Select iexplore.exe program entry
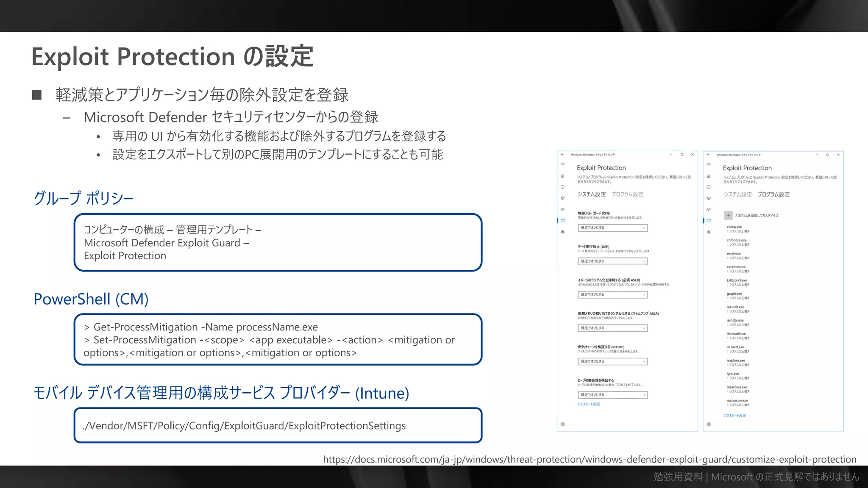The width and height of the screenshot is (868, 488). (x=738, y=363)
